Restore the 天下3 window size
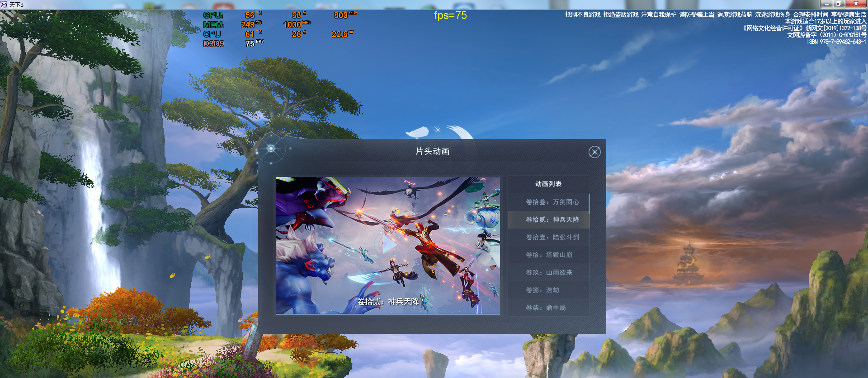This screenshot has width=868, height=378. click(x=839, y=4)
